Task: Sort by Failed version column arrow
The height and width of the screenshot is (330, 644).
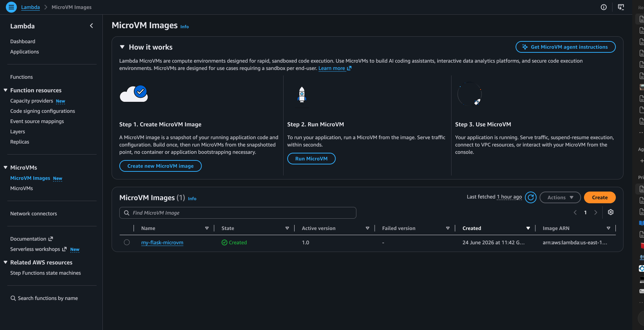Action: [x=448, y=228]
